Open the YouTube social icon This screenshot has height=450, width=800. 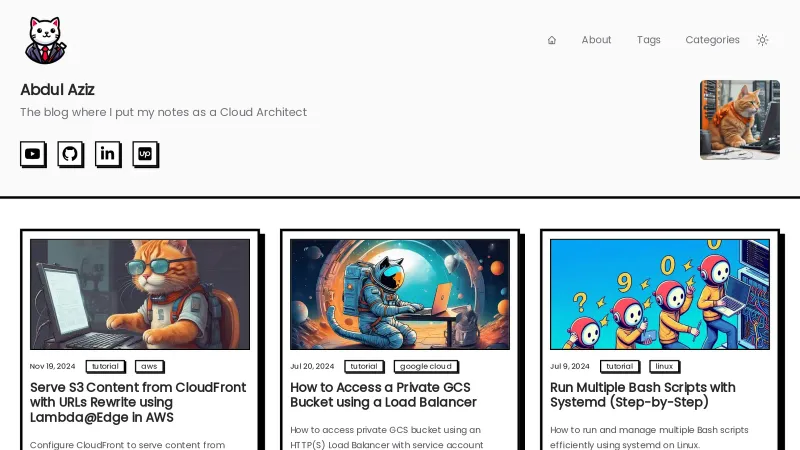pos(33,154)
